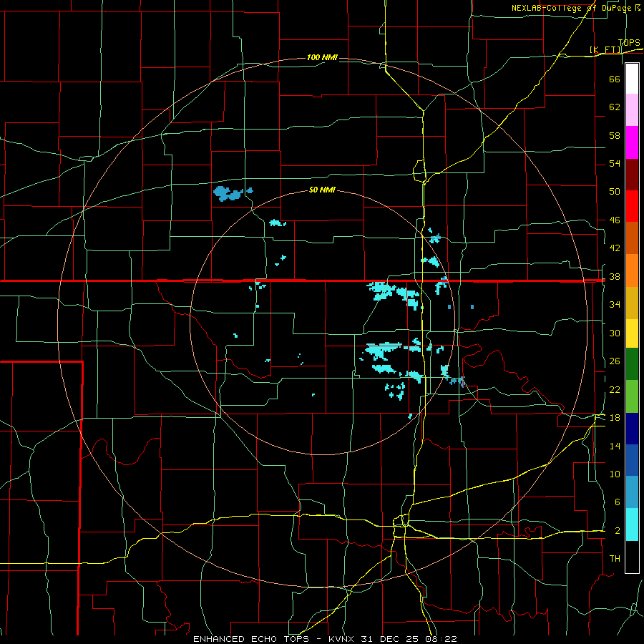Viewport: 644px width, 644px height.
Task: Click the legend value "46"
Action: [615, 220]
